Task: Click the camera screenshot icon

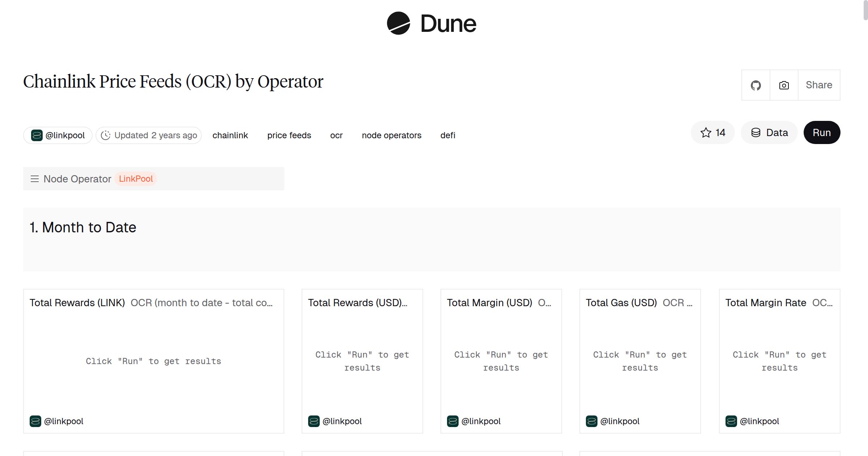Action: coord(783,85)
